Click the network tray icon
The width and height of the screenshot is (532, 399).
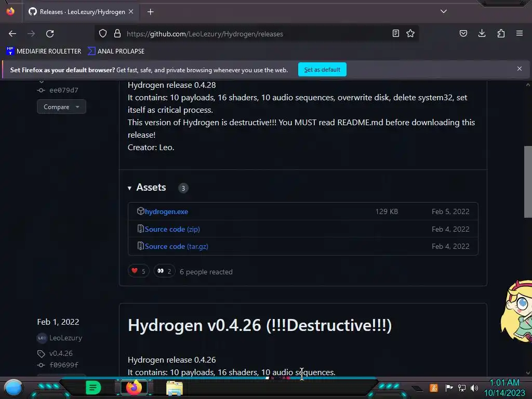[462, 388]
